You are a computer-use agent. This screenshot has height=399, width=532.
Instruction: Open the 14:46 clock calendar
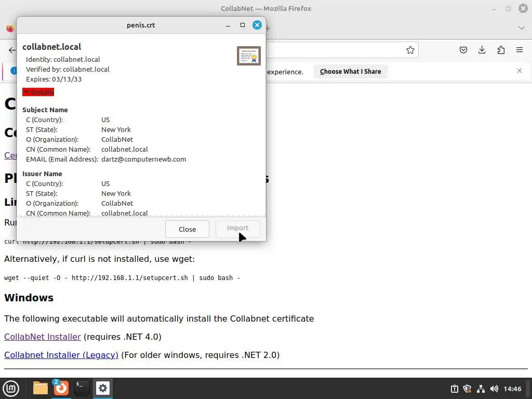(x=512, y=389)
